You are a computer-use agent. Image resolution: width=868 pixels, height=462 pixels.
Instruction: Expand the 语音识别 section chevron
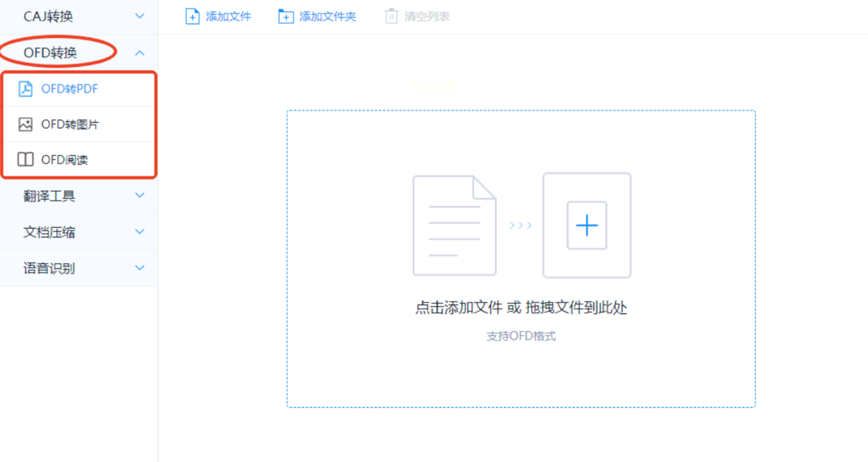point(140,268)
